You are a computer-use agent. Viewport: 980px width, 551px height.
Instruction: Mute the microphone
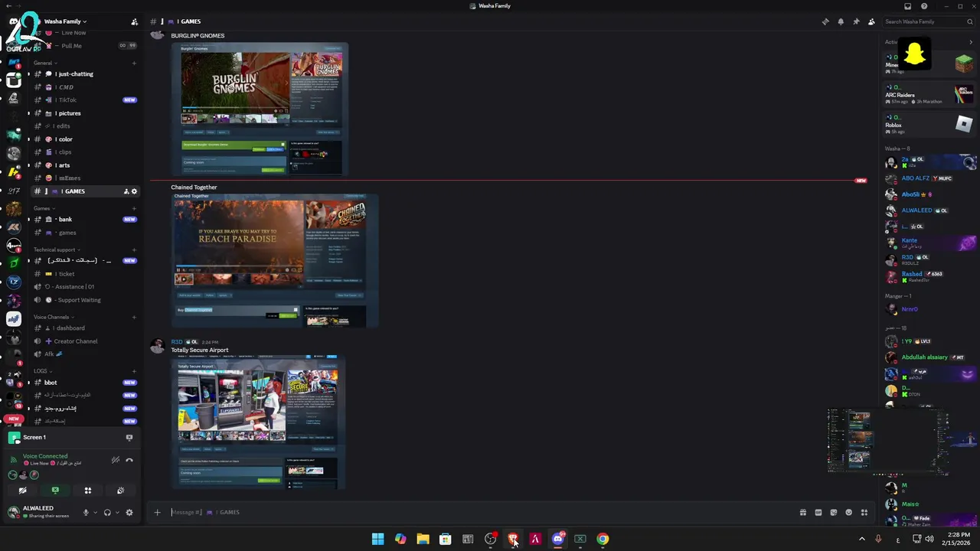86,513
